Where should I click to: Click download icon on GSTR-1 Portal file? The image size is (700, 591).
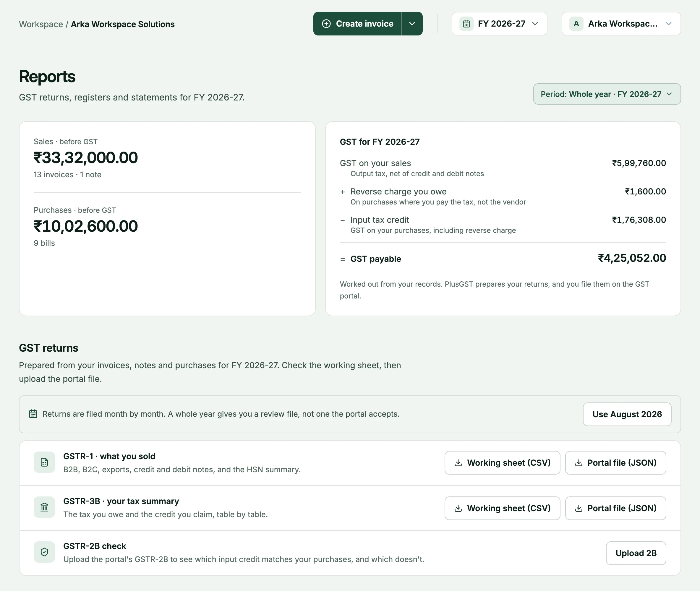point(579,463)
